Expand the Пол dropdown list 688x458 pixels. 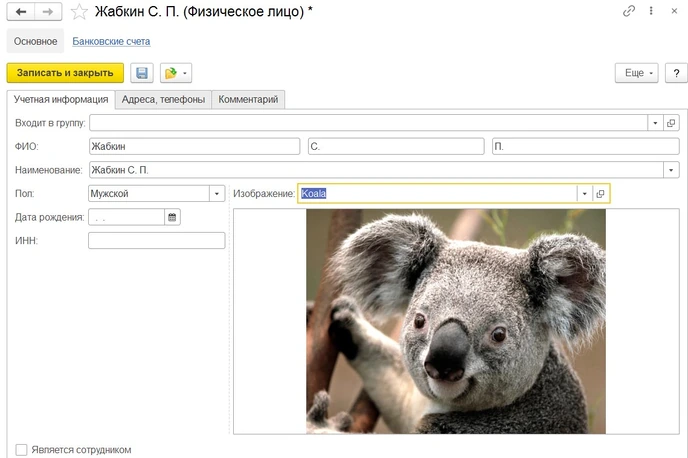[216, 194]
